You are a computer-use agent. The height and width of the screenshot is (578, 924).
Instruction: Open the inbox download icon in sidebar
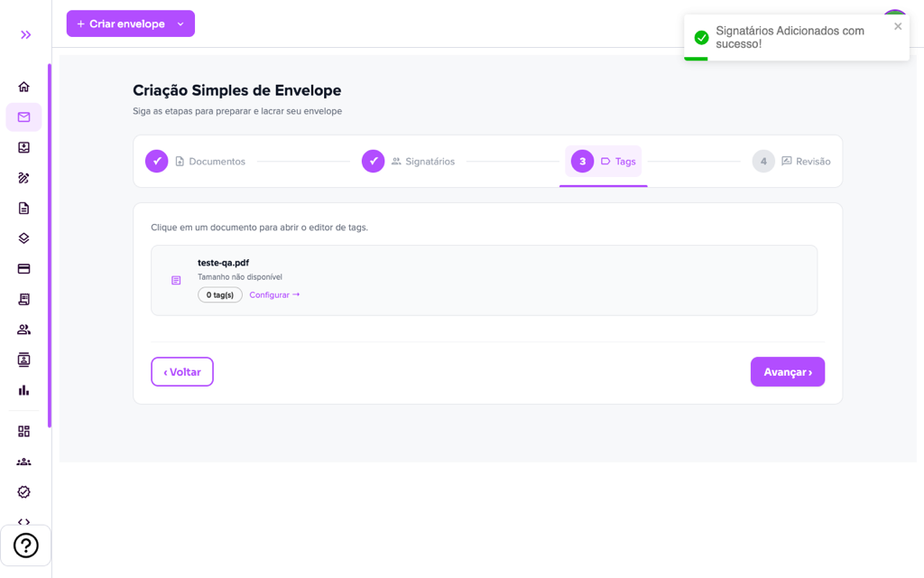[23, 147]
